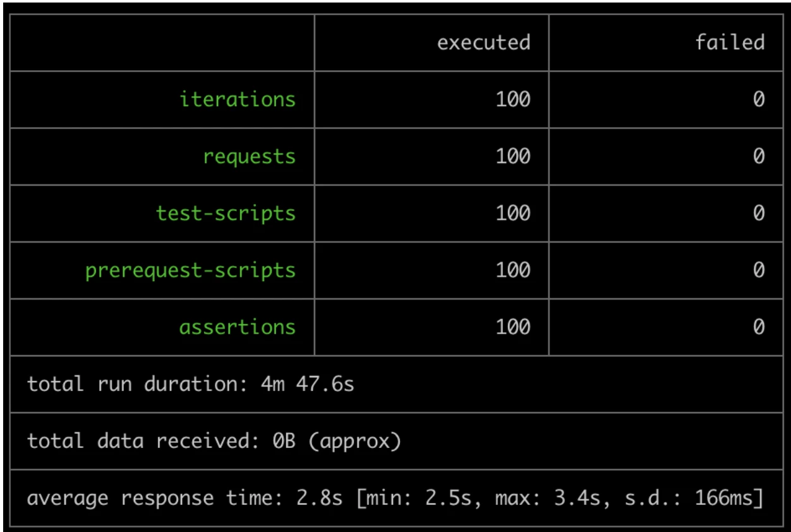Click the requests failed count 0
791x532 pixels.
(759, 156)
